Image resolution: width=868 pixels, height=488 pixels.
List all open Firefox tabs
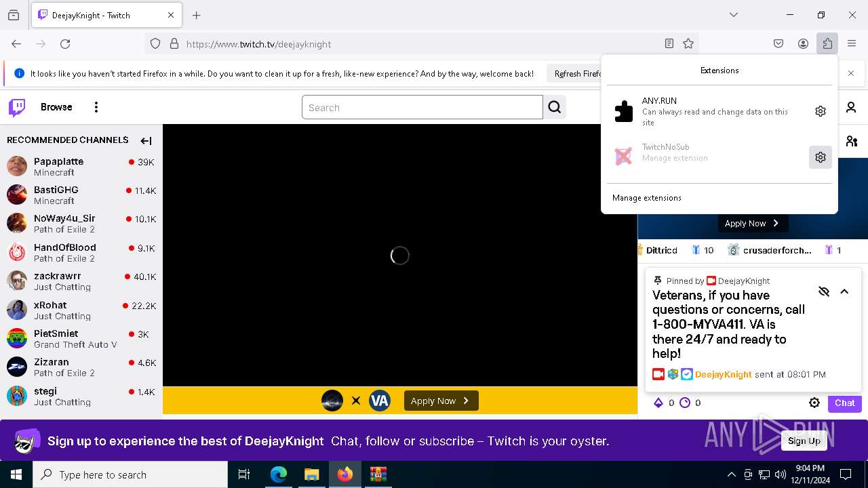[733, 15]
